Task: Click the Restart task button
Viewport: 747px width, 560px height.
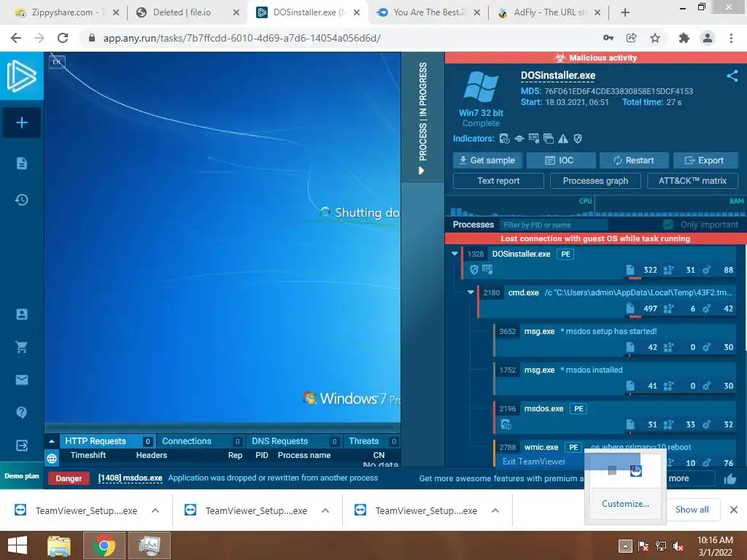Action: (634, 160)
